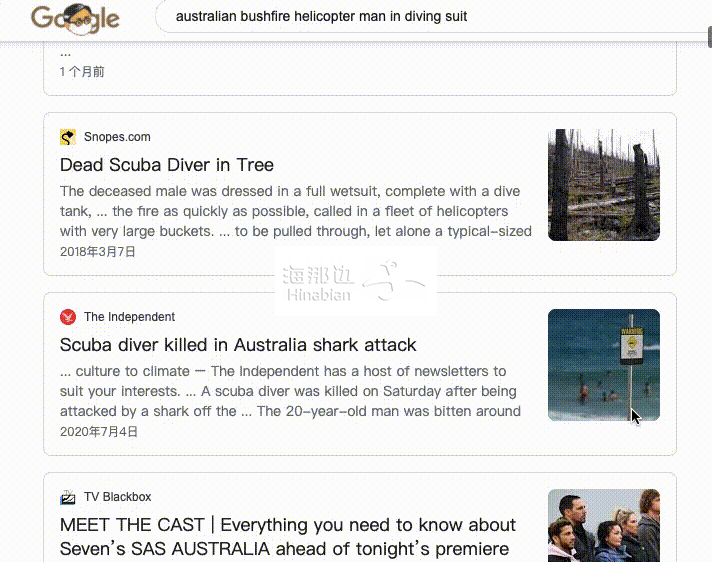Open Snopes.com favicon icon
712x562 pixels.
coord(68,137)
